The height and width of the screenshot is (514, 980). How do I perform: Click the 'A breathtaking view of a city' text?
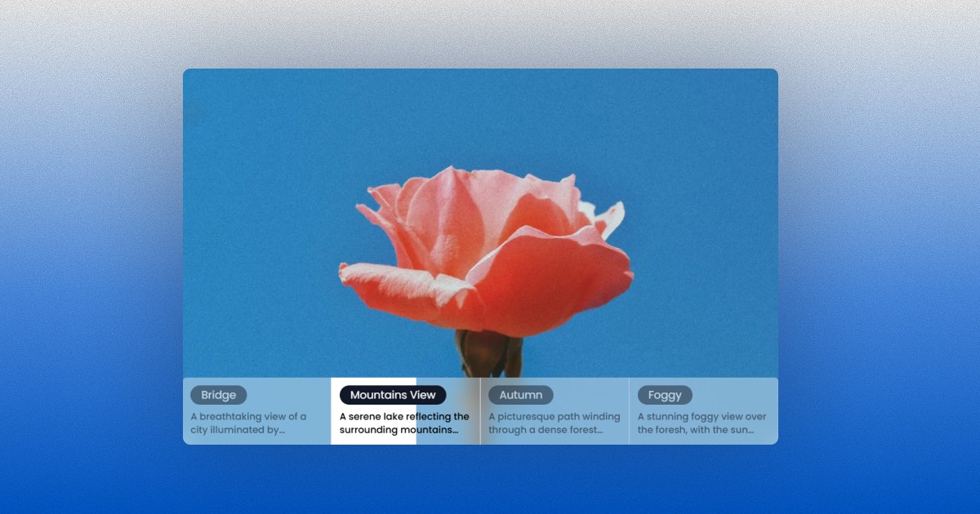[247, 423]
